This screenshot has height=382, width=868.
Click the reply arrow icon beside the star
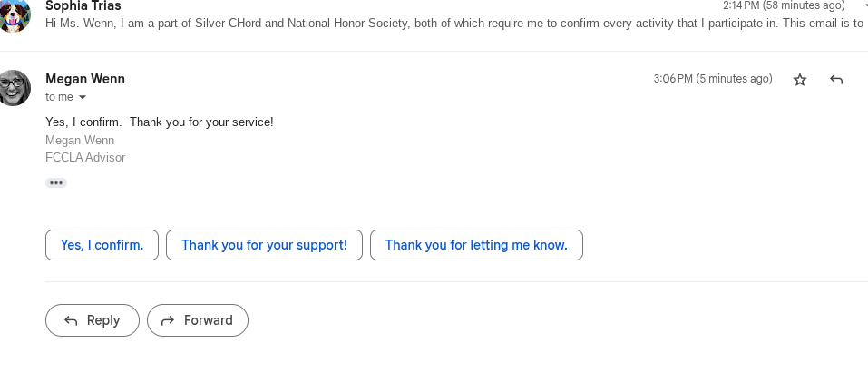point(836,80)
